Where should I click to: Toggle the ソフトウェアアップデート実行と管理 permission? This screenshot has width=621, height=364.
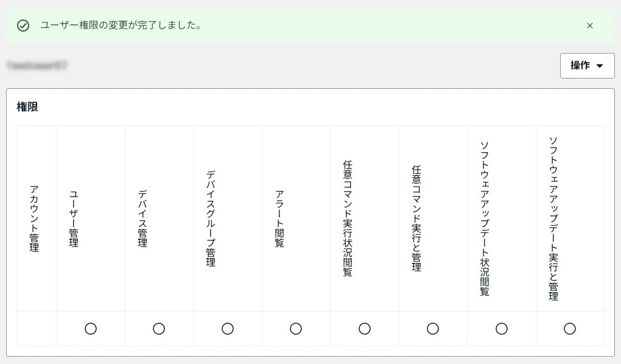tap(570, 329)
